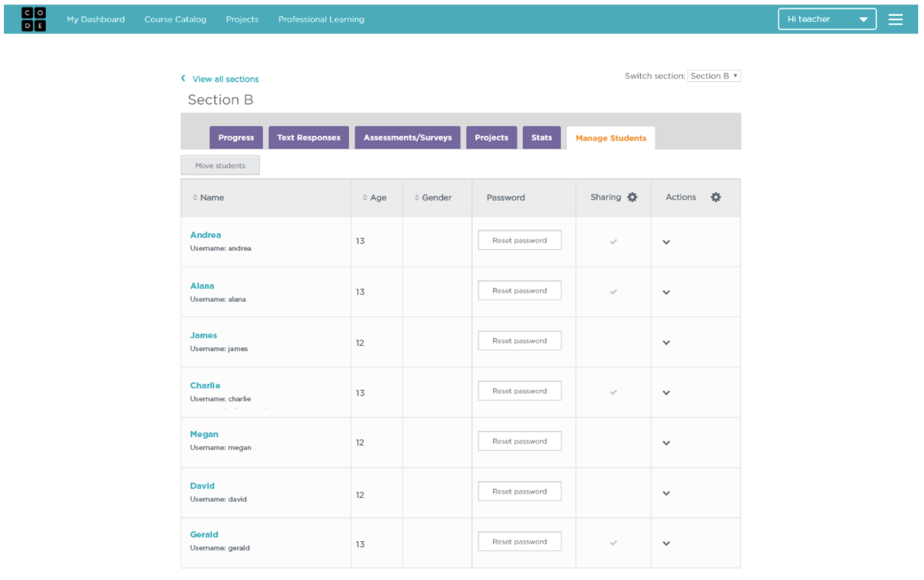Reset password for Megan
924x580 pixels.
coord(519,441)
